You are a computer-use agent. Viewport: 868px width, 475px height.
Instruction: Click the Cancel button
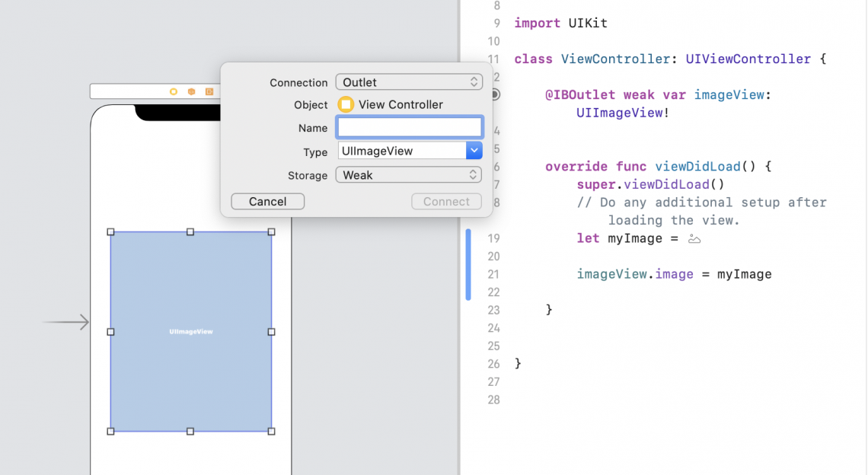pos(267,202)
